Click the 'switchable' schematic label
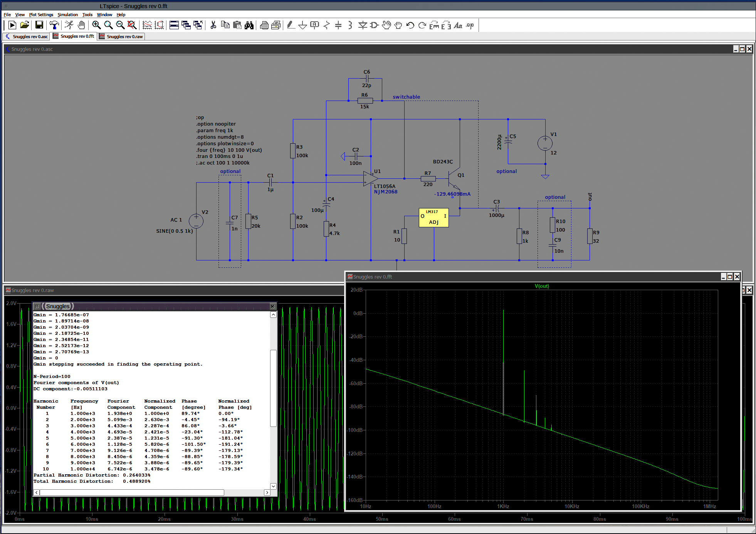This screenshot has width=756, height=534. coord(407,97)
